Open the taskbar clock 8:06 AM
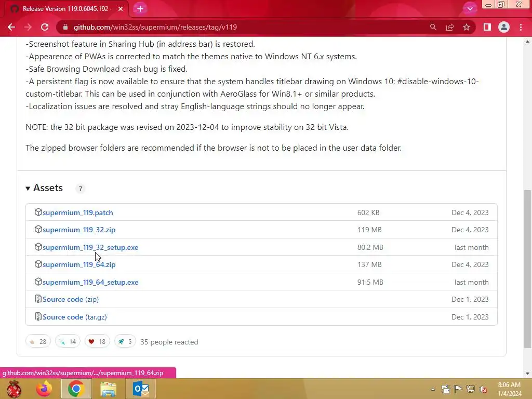The image size is (532, 399). [x=509, y=389]
